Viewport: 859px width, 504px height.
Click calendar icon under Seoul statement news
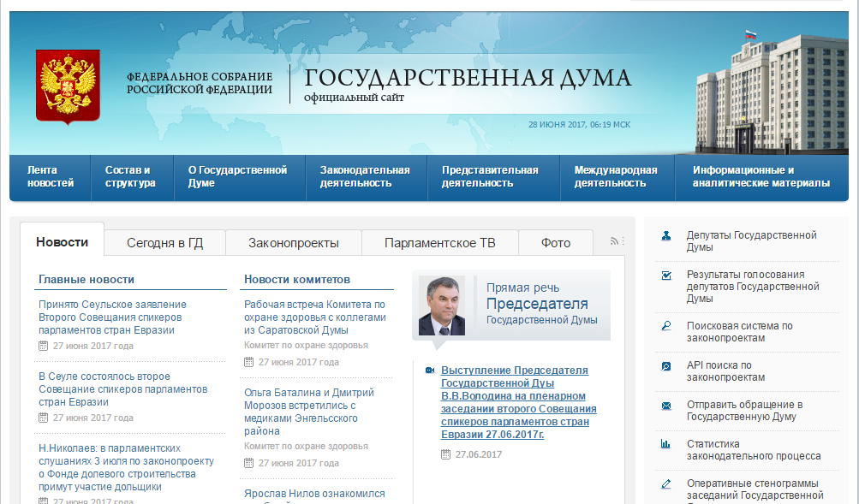point(44,346)
